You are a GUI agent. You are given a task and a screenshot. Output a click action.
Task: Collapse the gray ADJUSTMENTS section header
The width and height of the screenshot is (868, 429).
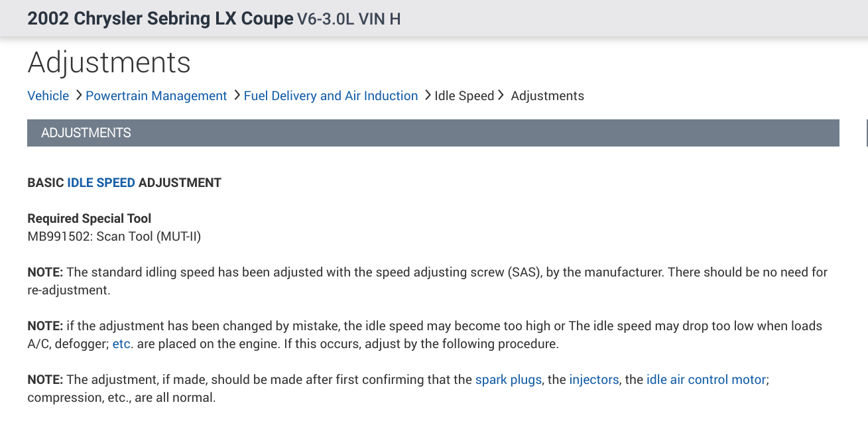[433, 133]
